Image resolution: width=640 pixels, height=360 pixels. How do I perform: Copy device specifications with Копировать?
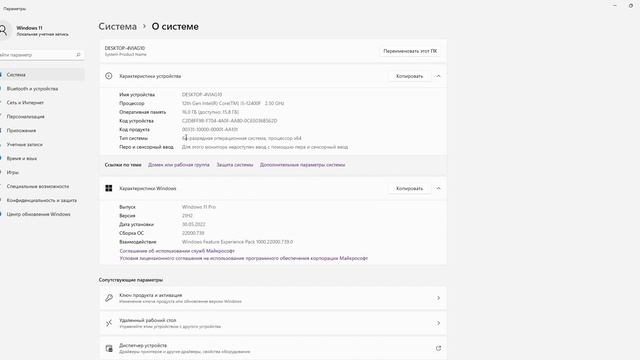(409, 76)
